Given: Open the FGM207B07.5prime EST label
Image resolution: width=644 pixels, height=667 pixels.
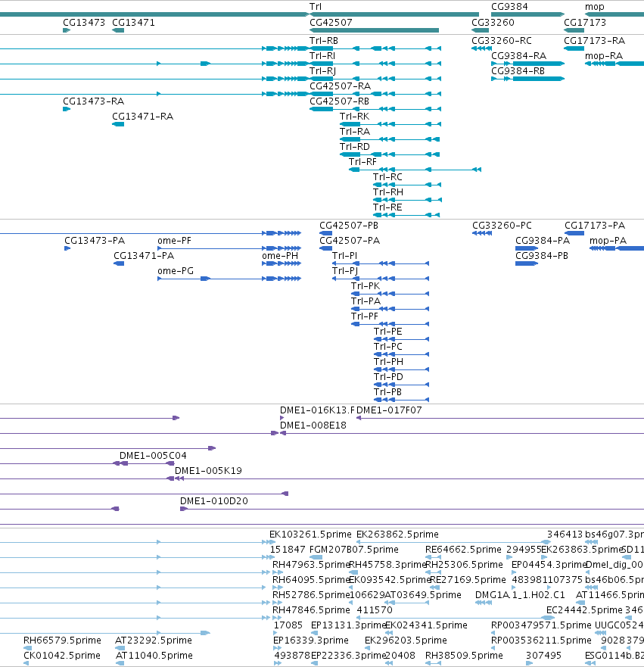Looking at the screenshot, I should pyautogui.click(x=354, y=550).
